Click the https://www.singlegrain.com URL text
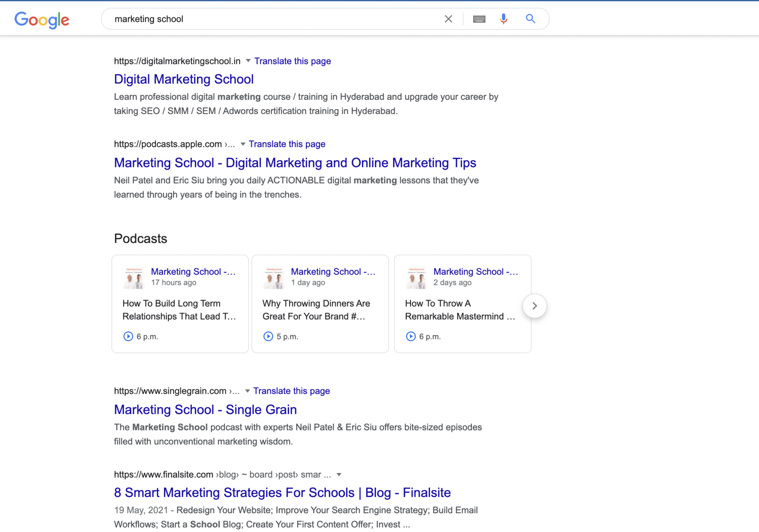Image resolution: width=759 pixels, height=532 pixels. pos(170,391)
